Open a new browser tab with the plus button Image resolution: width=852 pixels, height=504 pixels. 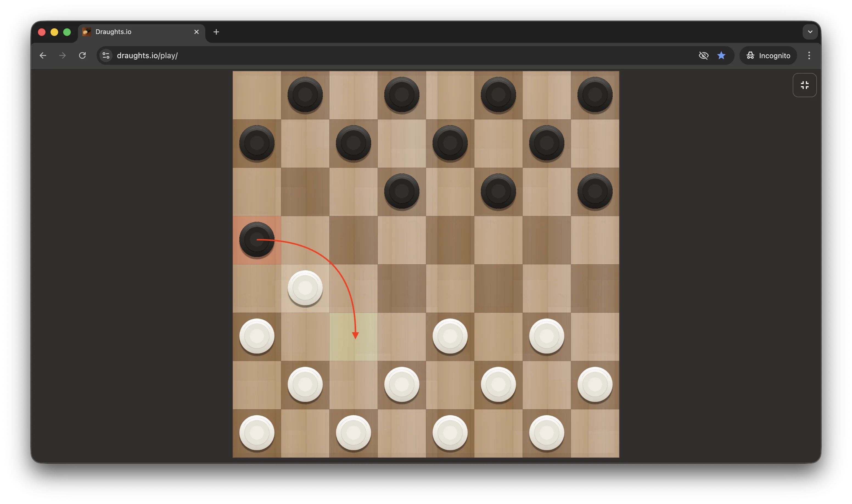pos(216,32)
